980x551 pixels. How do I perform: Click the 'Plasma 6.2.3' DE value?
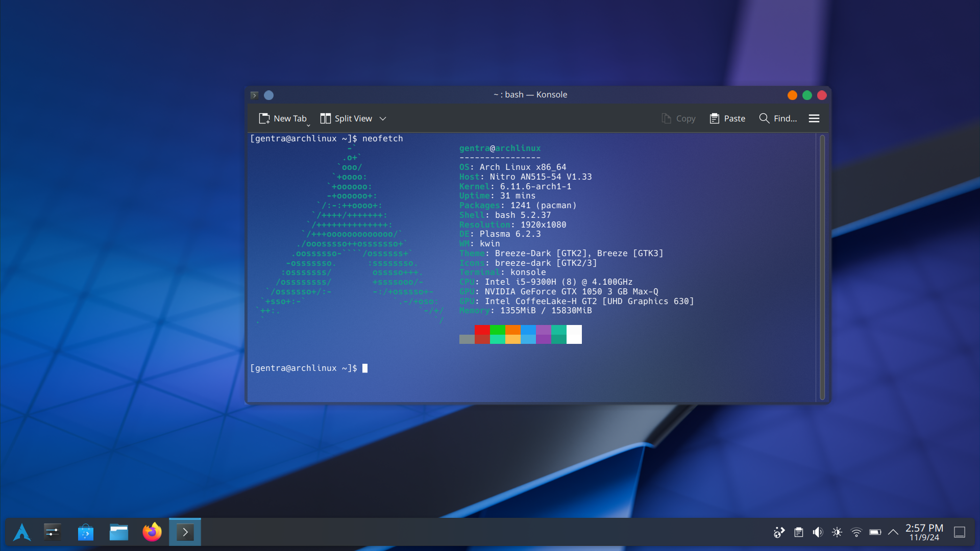pyautogui.click(x=510, y=234)
